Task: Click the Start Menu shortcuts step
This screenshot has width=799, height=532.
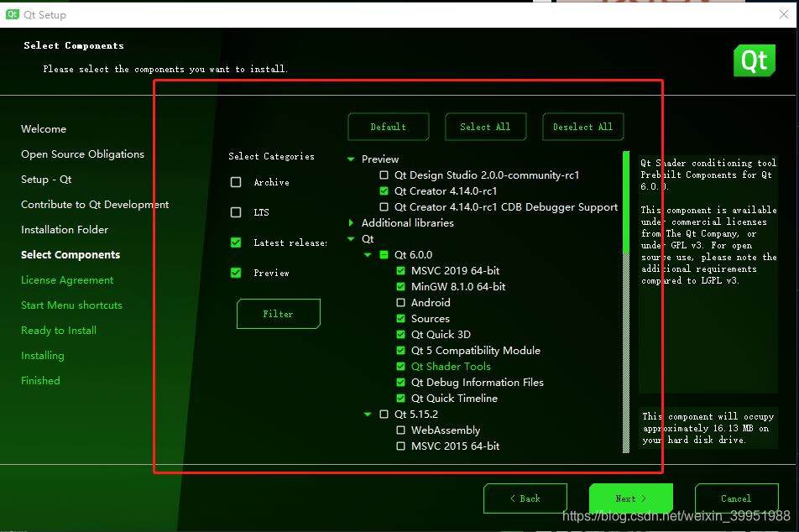Action: (72, 305)
